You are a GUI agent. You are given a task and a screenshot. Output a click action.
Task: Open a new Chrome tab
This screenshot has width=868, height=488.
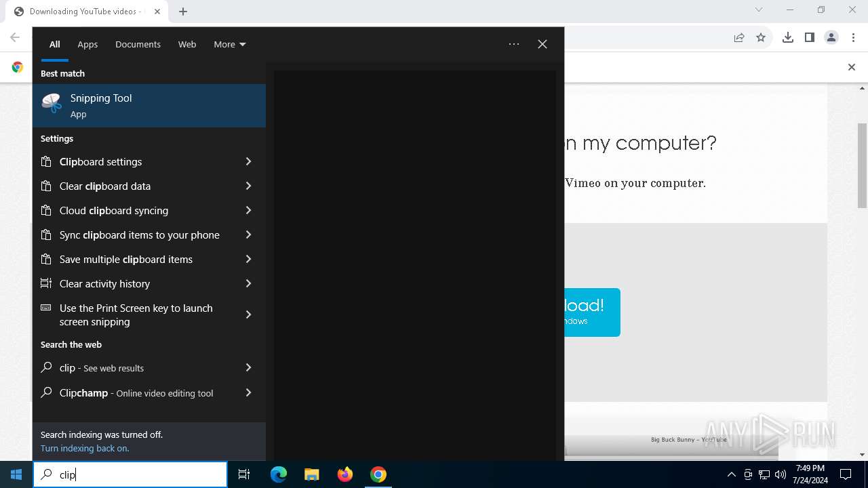183,12
